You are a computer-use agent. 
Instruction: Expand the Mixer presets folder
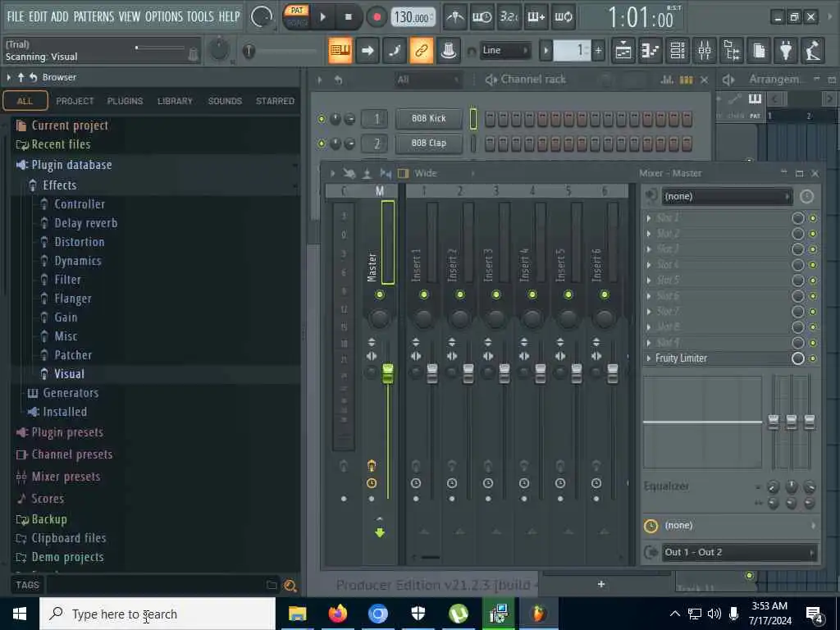tap(66, 477)
